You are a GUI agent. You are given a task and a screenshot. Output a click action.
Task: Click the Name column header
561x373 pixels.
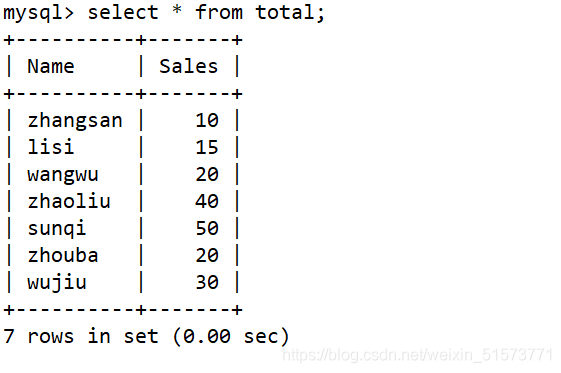[x=51, y=67]
